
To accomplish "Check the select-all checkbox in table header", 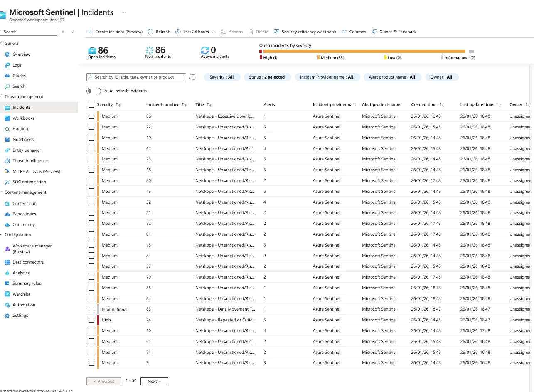I will click(91, 105).
